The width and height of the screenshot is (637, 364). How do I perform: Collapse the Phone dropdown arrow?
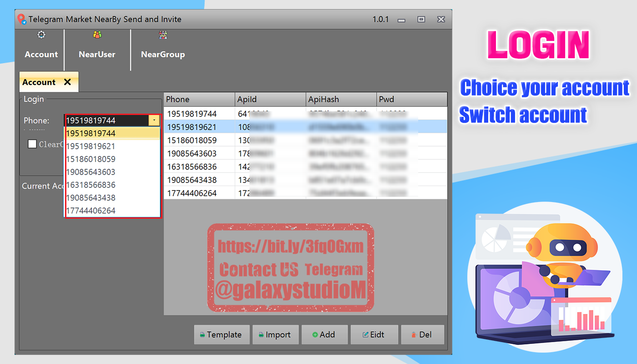(154, 121)
